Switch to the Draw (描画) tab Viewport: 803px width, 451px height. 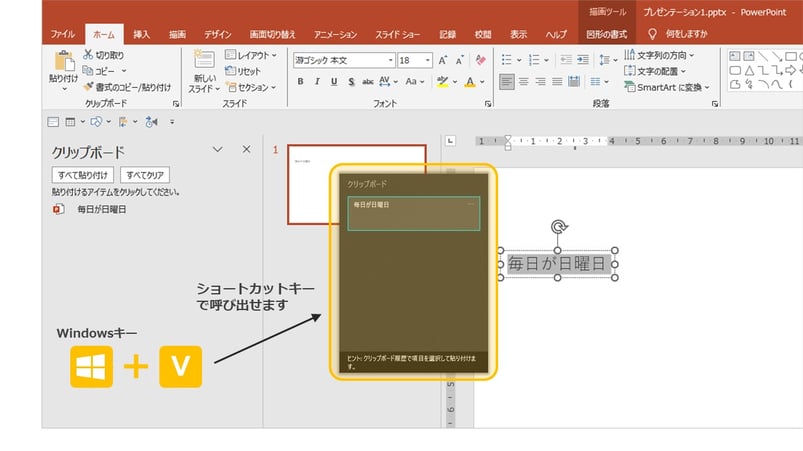tap(177, 34)
